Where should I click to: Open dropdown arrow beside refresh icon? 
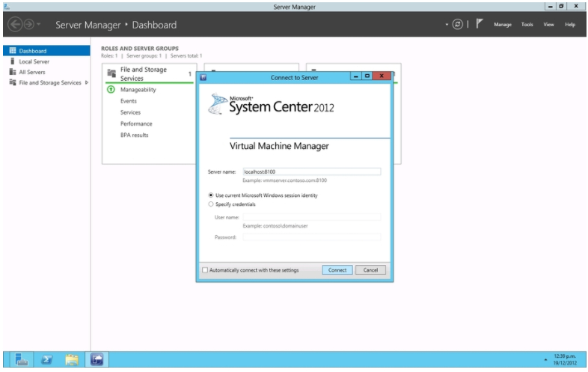coord(447,25)
